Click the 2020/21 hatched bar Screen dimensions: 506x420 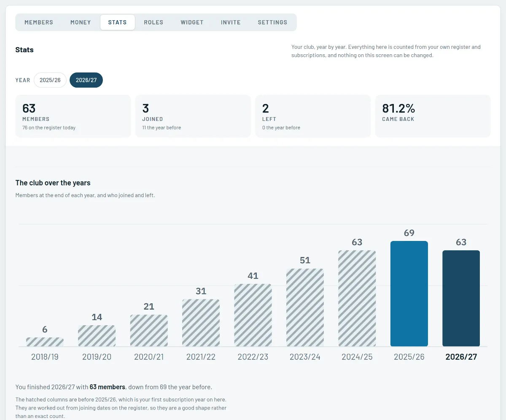point(149,331)
